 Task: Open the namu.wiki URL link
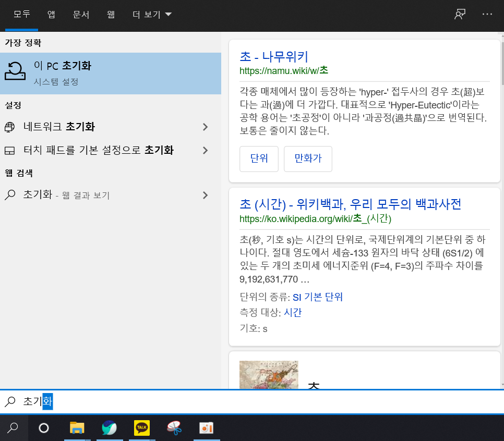tap(284, 70)
